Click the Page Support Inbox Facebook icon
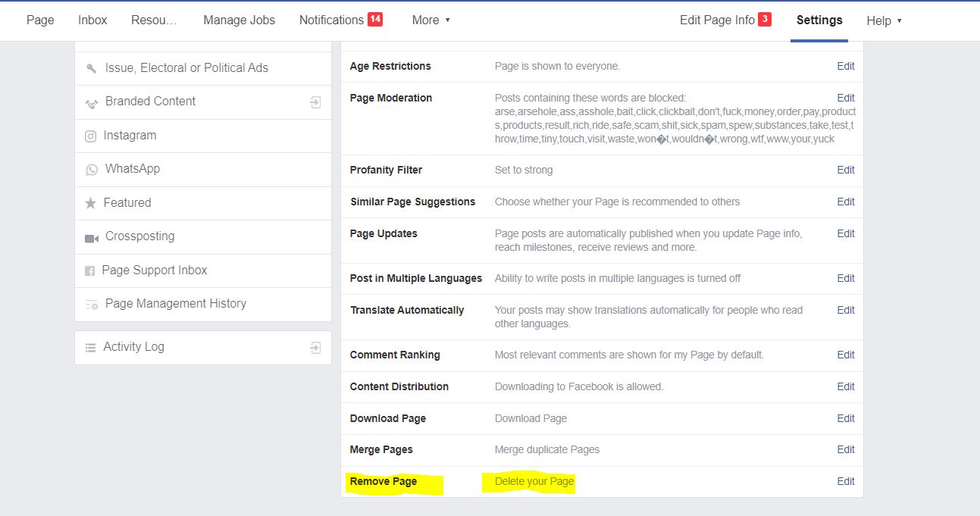Screen dimensions: 980x516 (89, 271)
